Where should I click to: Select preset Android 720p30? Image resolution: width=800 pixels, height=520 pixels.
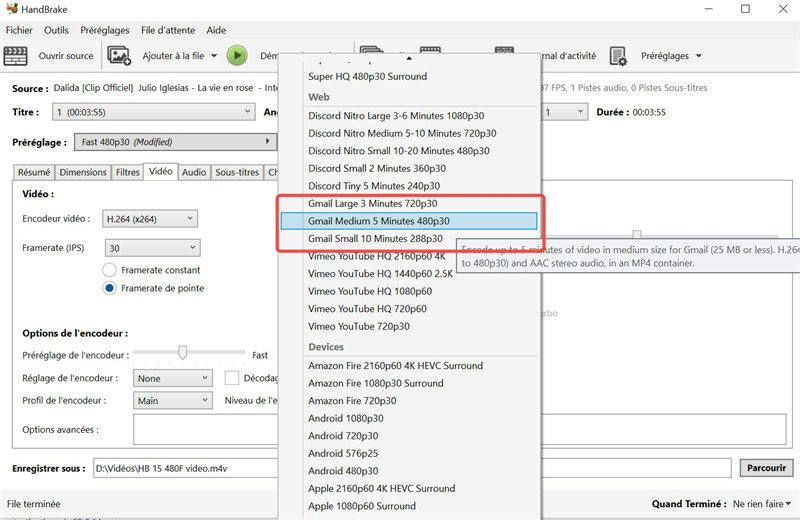click(343, 436)
